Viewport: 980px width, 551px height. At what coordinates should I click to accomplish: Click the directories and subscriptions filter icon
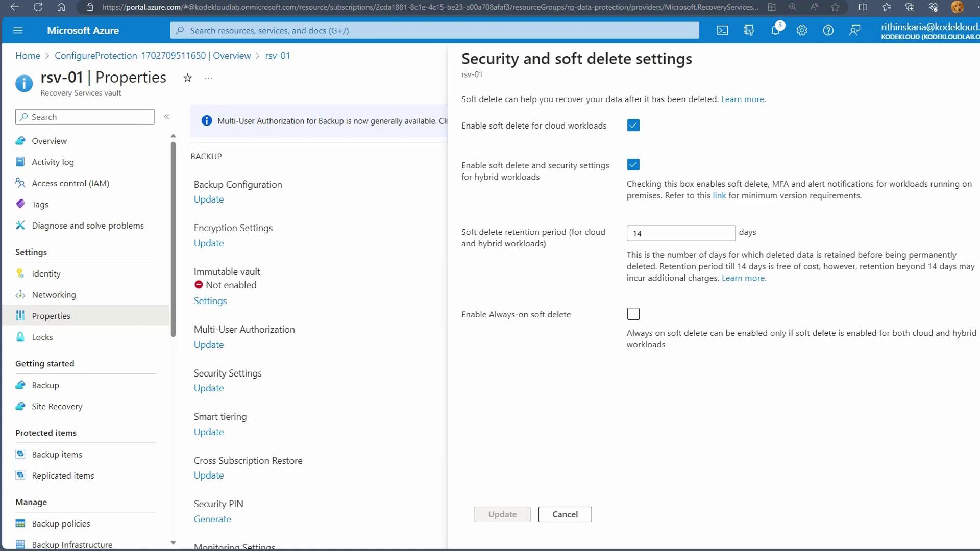coord(749,31)
